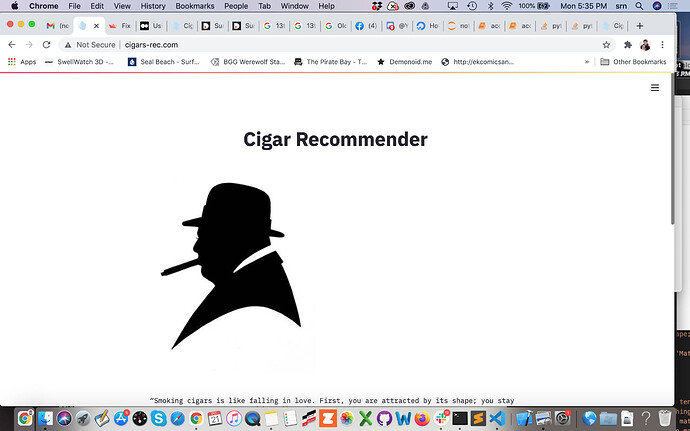Open Visual Studio Code in the dock
This screenshot has height=431, width=690.
[x=497, y=418]
